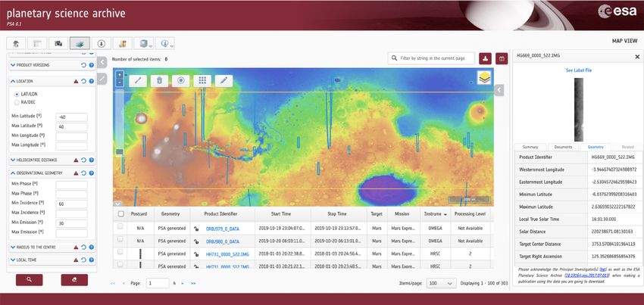Click the Min Incidence input field
Image resolution: width=644 pixels, height=305 pixels.
(71, 204)
